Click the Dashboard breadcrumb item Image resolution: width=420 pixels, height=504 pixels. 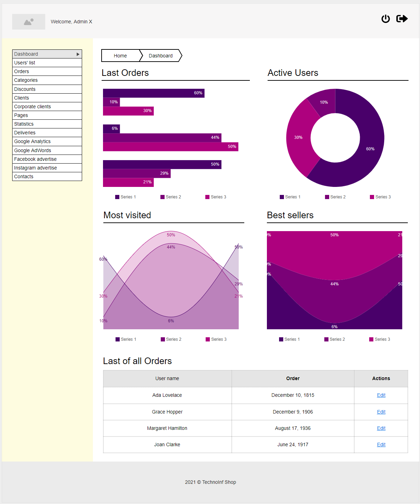160,56
